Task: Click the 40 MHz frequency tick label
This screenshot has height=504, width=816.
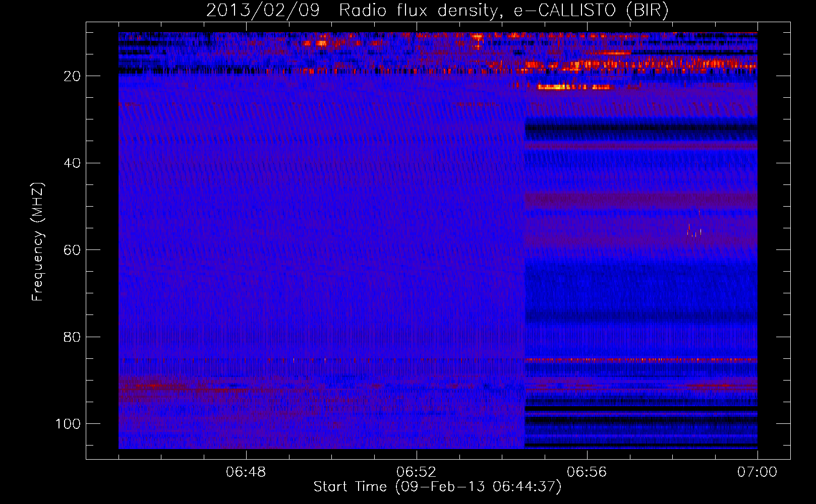Action: [x=72, y=163]
